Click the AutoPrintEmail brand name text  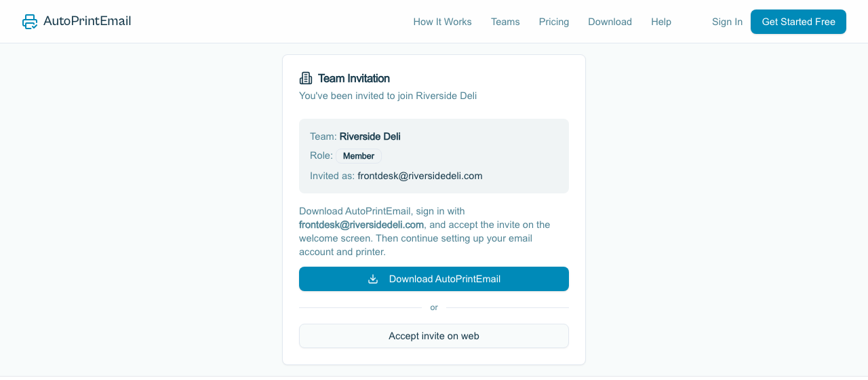click(87, 21)
